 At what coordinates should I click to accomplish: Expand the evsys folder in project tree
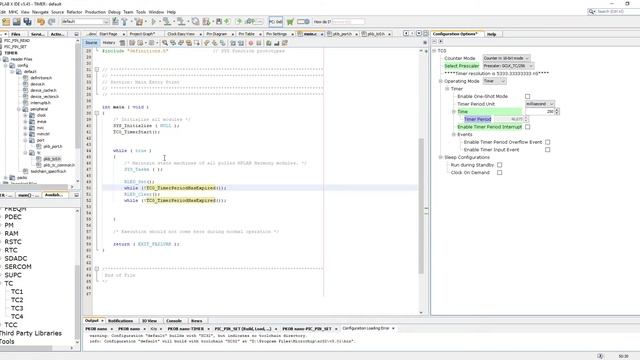[25, 121]
